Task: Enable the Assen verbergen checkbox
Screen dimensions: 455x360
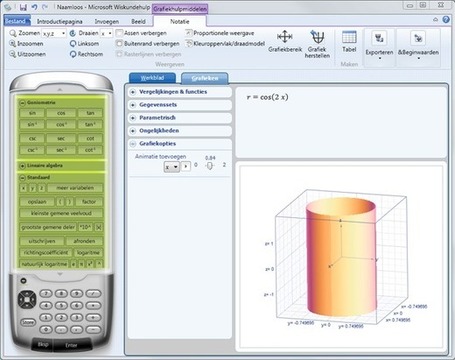Action: pos(119,33)
